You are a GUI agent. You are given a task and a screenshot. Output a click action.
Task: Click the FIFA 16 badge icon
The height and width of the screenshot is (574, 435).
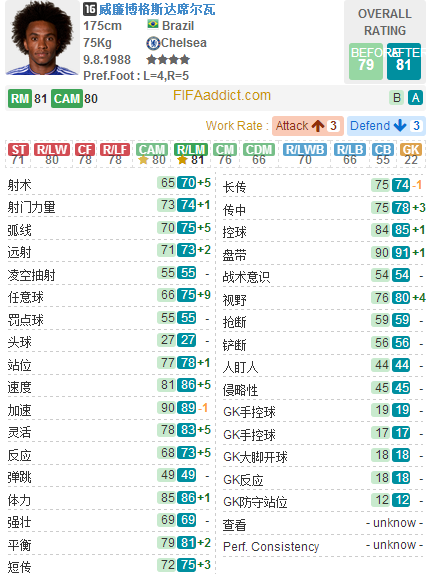[90, 9]
